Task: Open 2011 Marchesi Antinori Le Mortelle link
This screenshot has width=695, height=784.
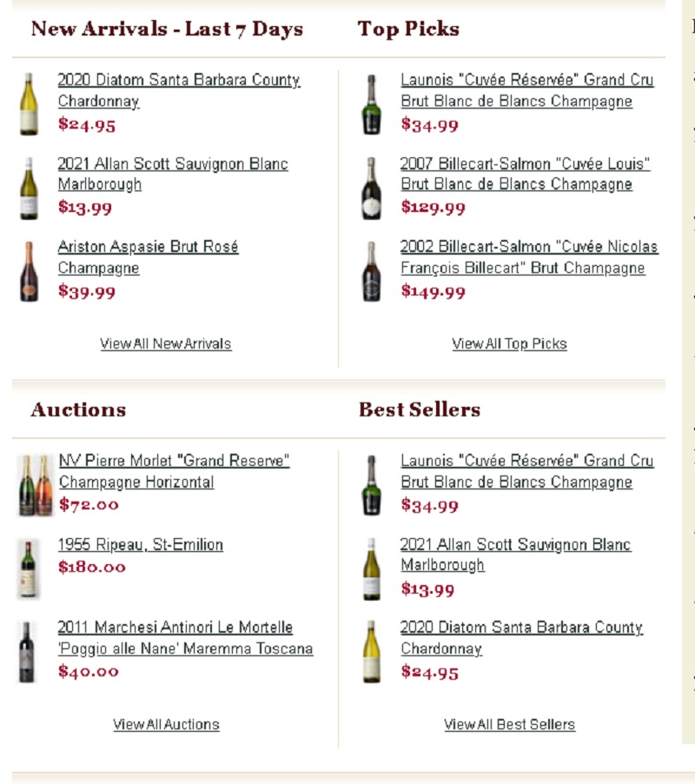Action: point(185,637)
